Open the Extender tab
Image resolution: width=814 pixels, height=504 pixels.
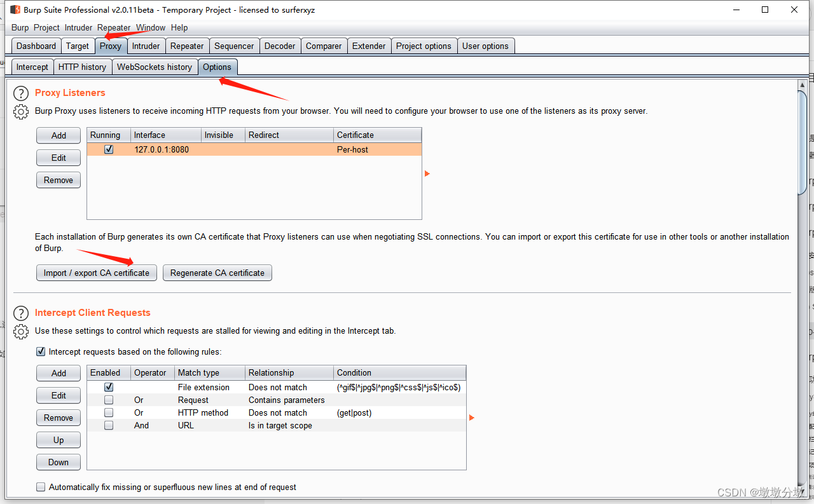369,46
